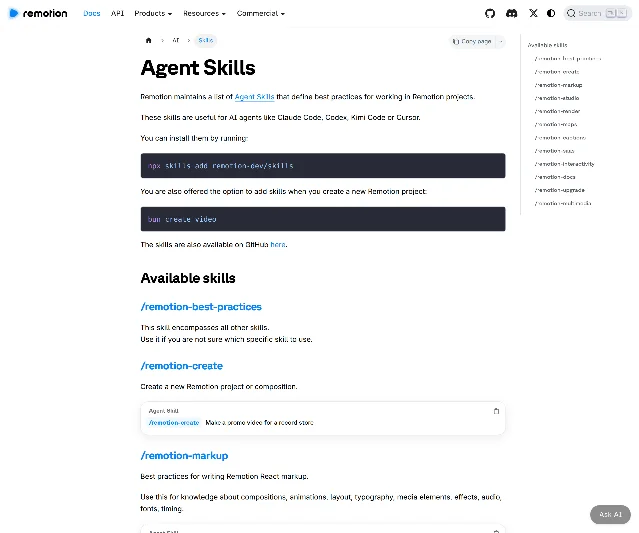Viewport: 639px width, 533px height.
Task: Jump to /remotion-render in sidebar TOC
Action: tap(557, 111)
